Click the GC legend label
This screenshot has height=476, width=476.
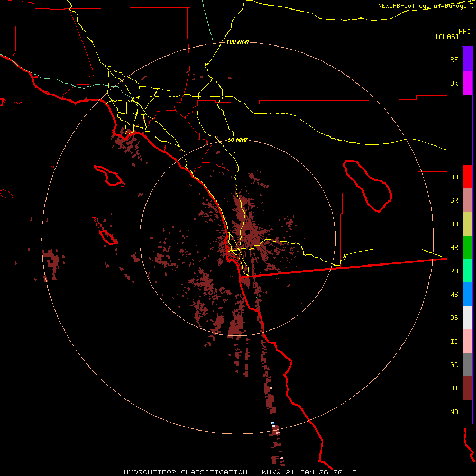tap(454, 365)
